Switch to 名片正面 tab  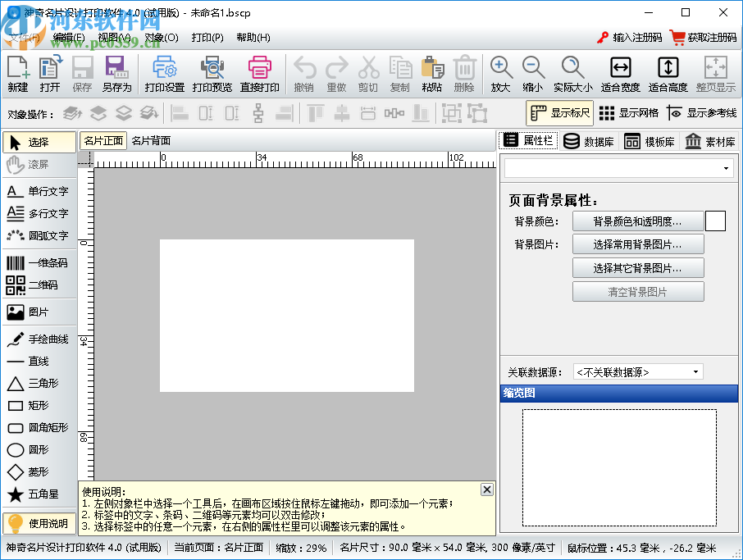coord(103,141)
